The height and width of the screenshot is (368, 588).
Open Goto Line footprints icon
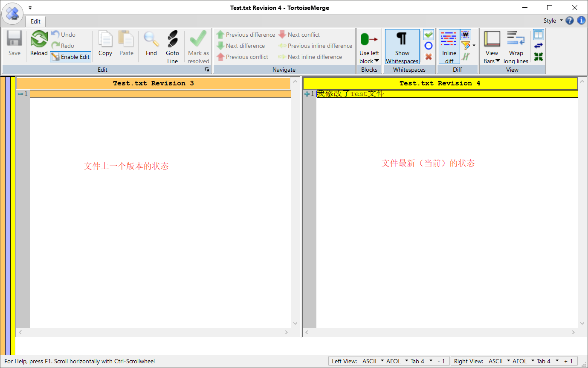(x=172, y=39)
